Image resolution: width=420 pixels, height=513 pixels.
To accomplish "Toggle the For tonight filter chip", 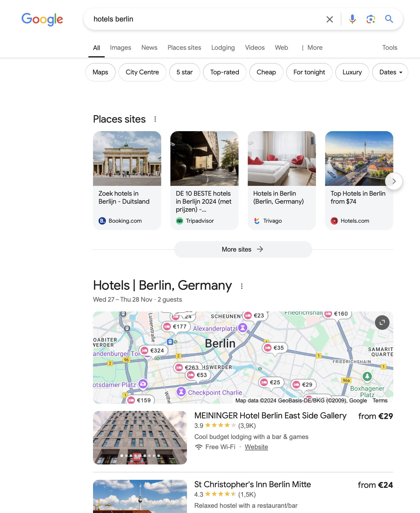I will [309, 72].
